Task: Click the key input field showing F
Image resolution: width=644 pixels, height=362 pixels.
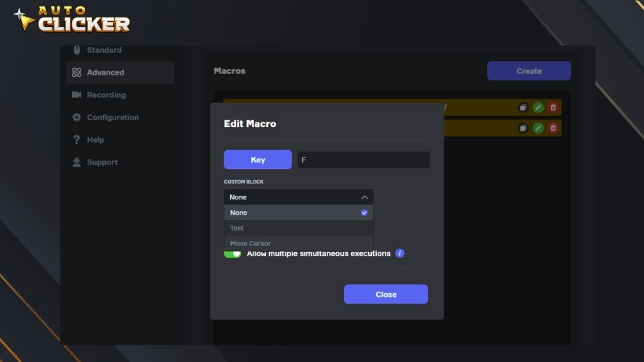Action: (364, 160)
